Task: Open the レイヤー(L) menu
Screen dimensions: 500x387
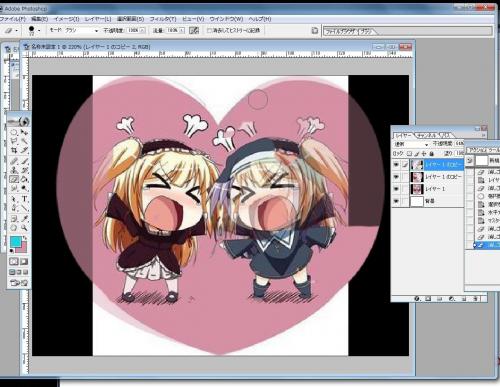Action: 98,19
